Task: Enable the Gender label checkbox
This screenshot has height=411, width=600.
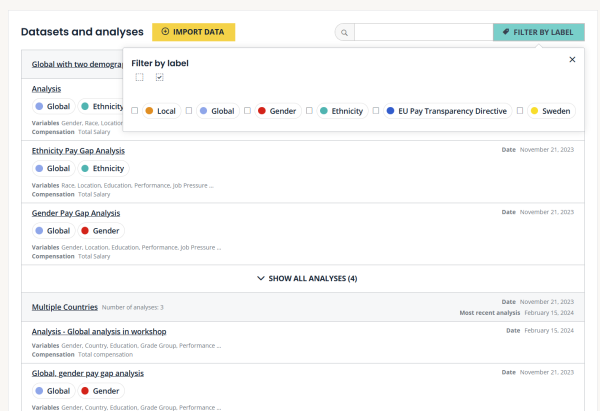Action: click(x=248, y=111)
